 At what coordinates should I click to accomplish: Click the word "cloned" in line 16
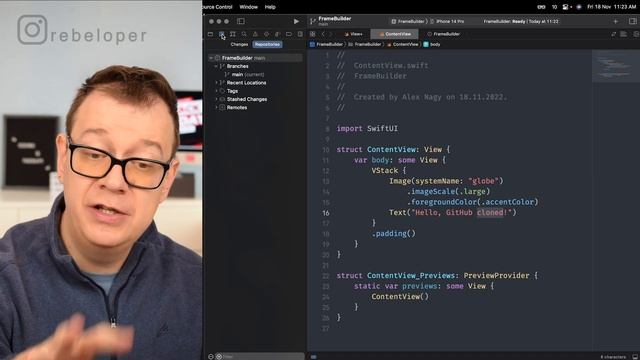click(490, 212)
